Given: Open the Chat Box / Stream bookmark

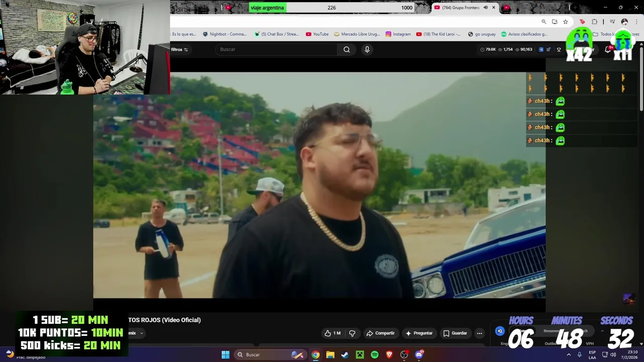Looking at the screenshot, I should (277, 34).
